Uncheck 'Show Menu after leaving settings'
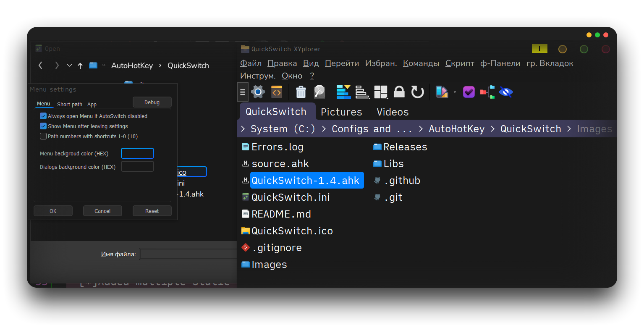The width and height of the screenshot is (644, 328). (x=43, y=126)
